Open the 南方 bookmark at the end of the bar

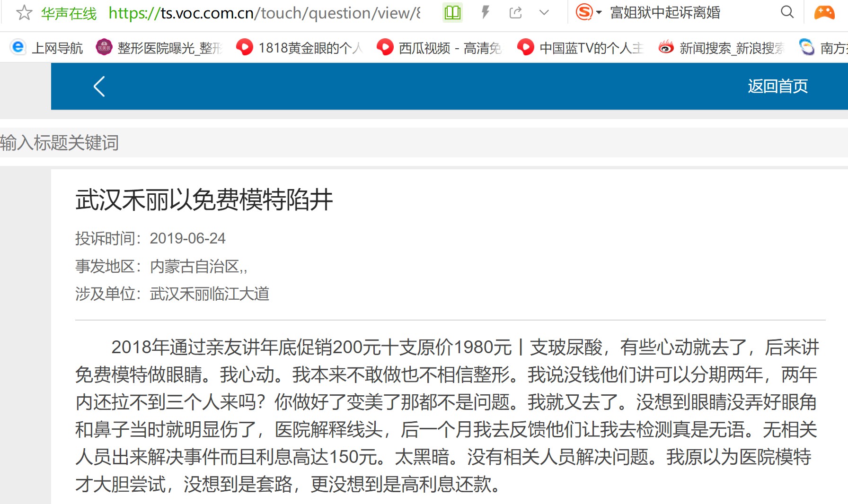(x=823, y=48)
